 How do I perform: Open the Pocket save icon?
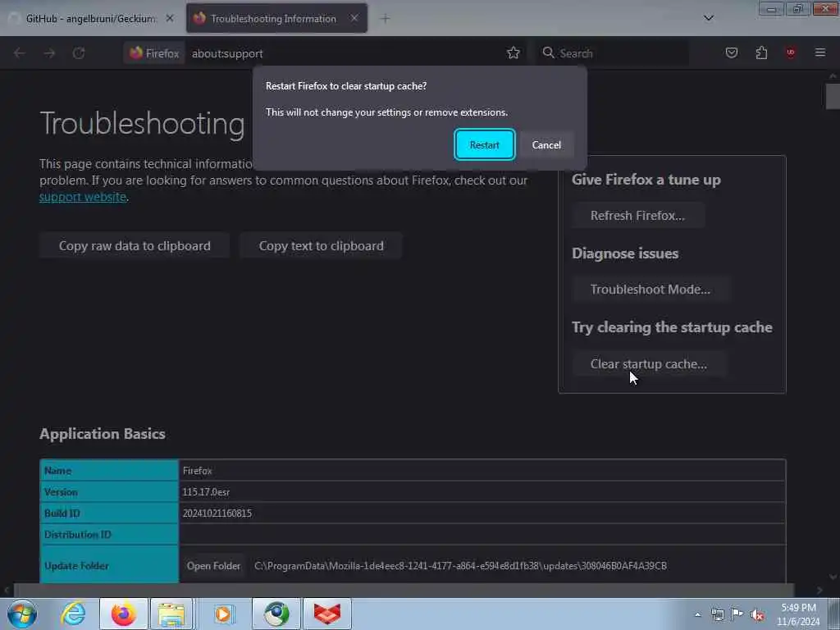pos(731,52)
